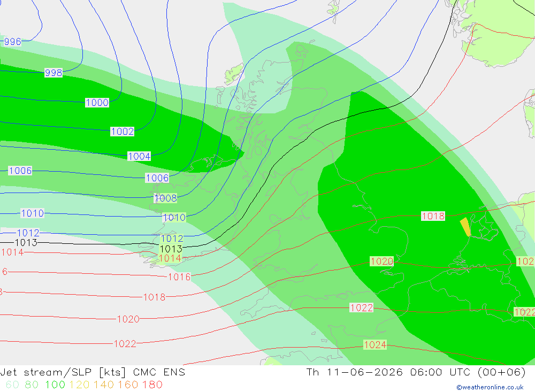Image resolution: width=535 pixels, height=392 pixels.
Task: Click the 140 legend value
Action: coord(104,385)
